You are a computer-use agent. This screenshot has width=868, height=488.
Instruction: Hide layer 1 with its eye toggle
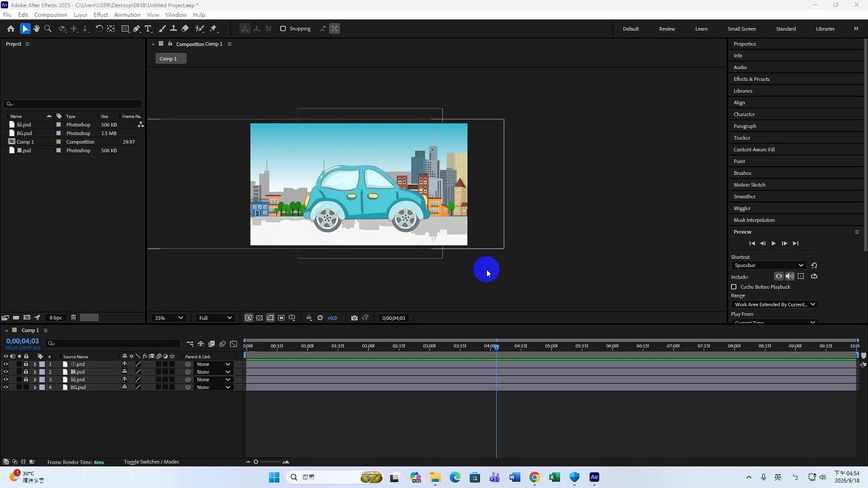click(6, 364)
